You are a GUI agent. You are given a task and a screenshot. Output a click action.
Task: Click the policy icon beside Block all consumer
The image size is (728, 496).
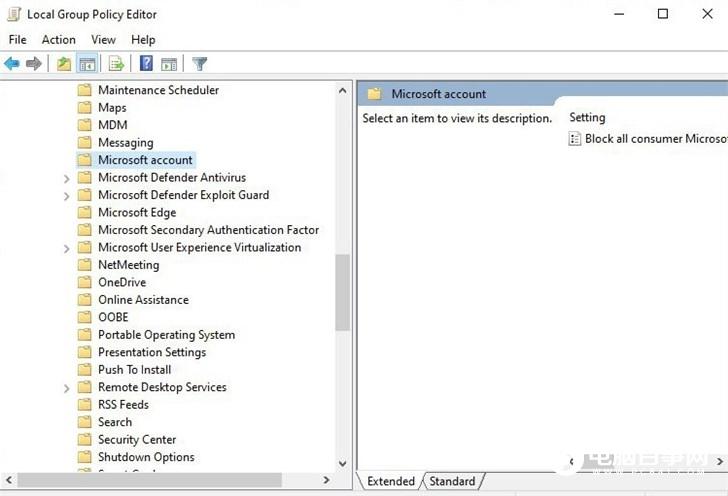click(574, 138)
